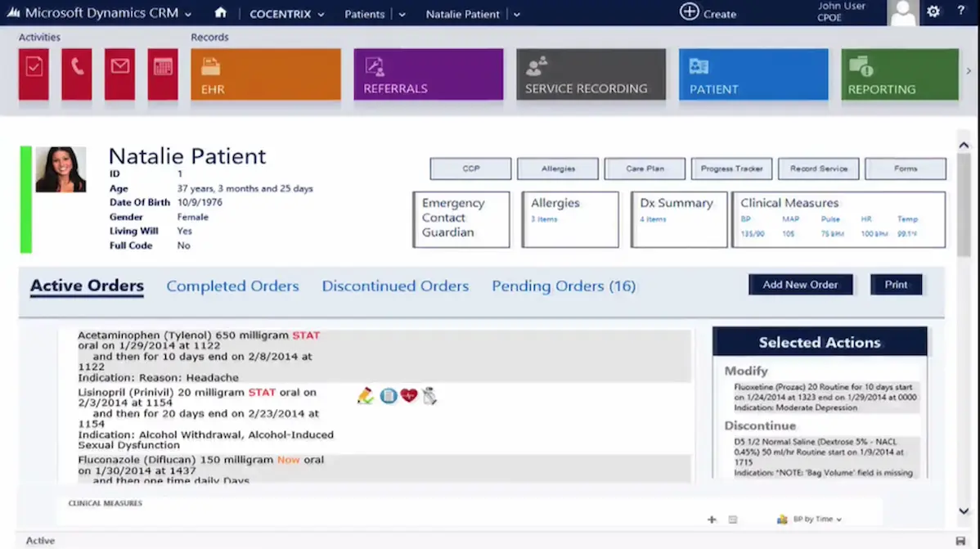Click the Add New Order button
980x549 pixels.
tap(800, 284)
